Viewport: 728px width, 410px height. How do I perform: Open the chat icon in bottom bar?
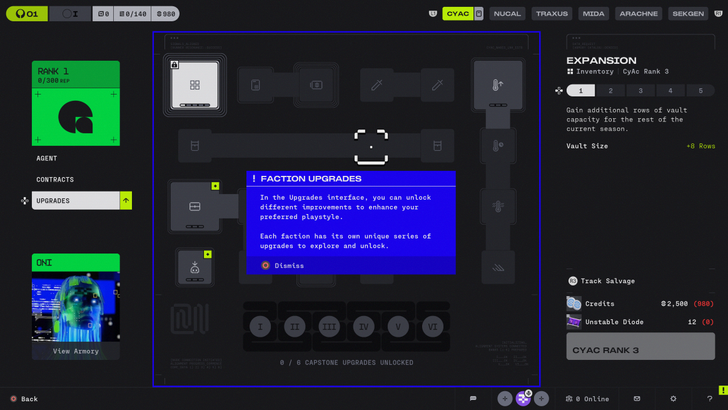pos(473,398)
